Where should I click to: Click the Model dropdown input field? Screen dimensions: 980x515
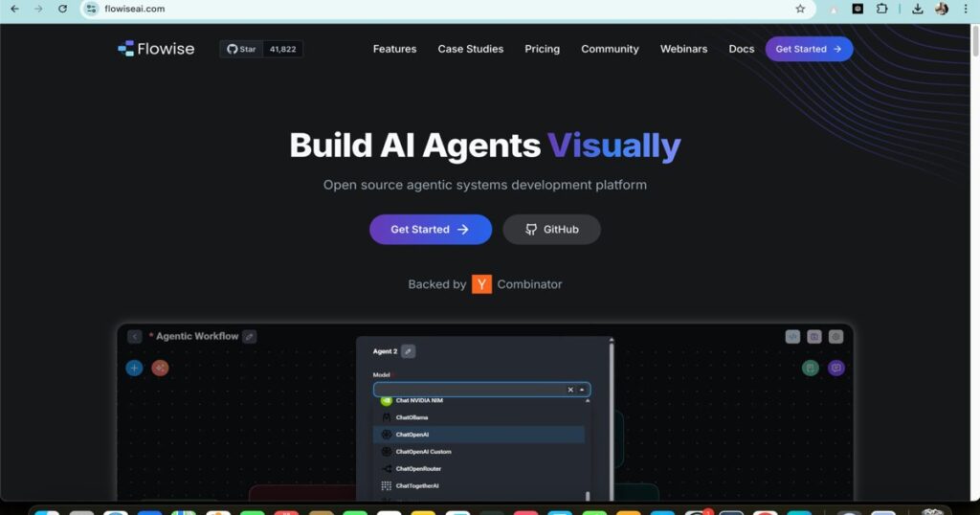[481, 390]
